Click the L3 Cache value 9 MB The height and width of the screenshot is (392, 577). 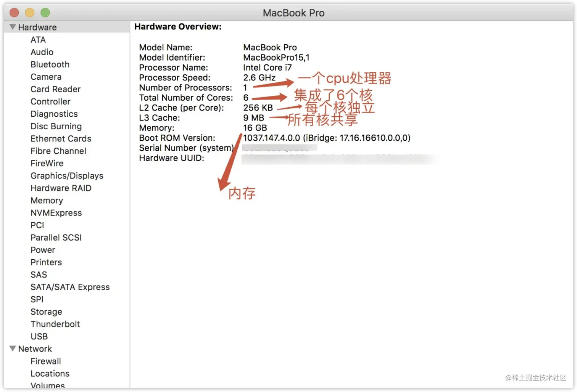[254, 118]
